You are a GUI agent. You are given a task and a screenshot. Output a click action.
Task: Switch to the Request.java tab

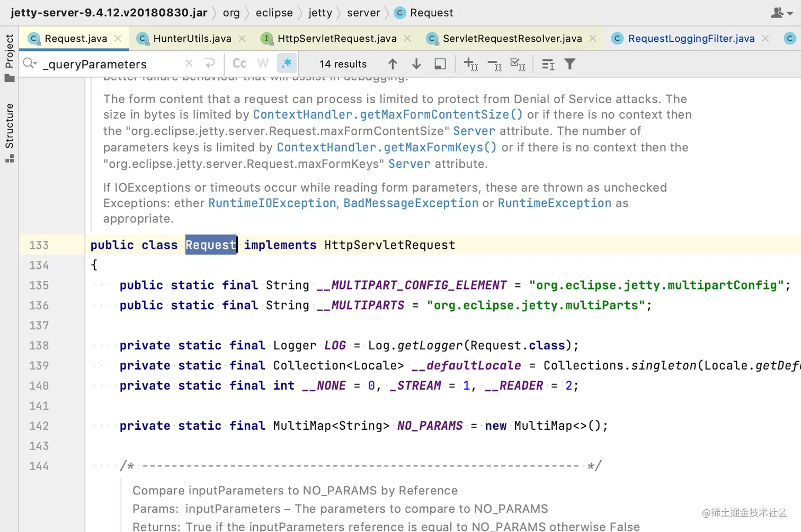pyautogui.click(x=75, y=38)
